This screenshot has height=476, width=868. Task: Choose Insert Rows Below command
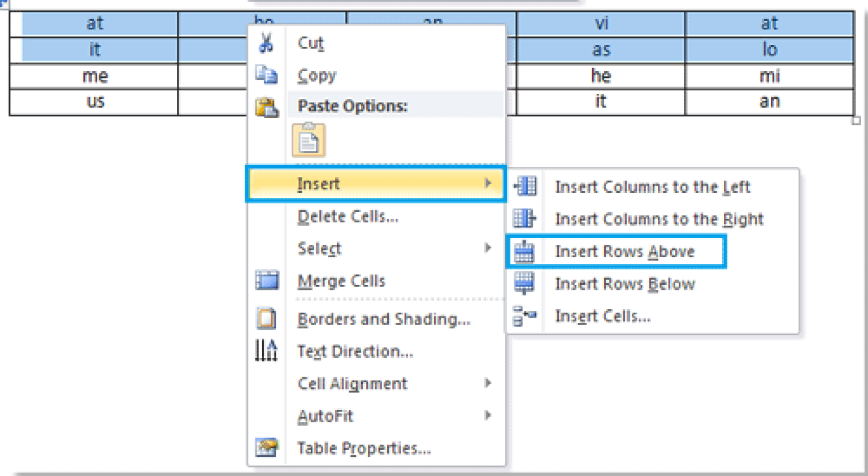click(625, 283)
